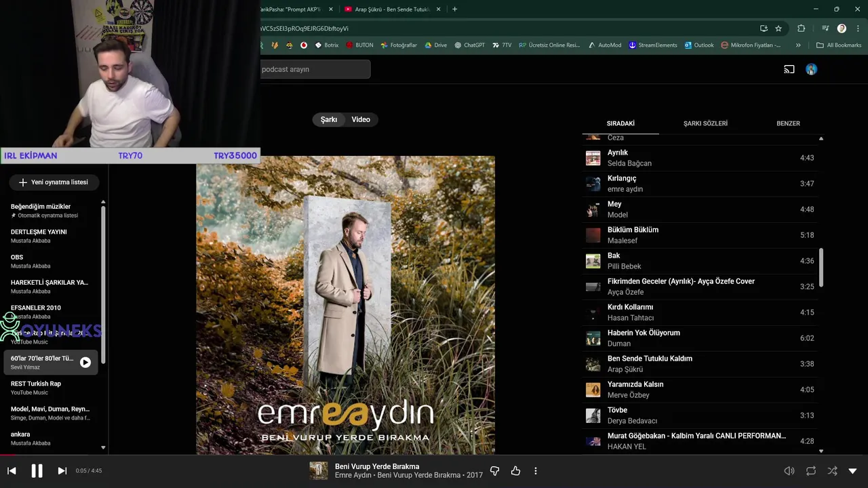
Task: Open the Outlook bookmark
Action: click(x=699, y=45)
